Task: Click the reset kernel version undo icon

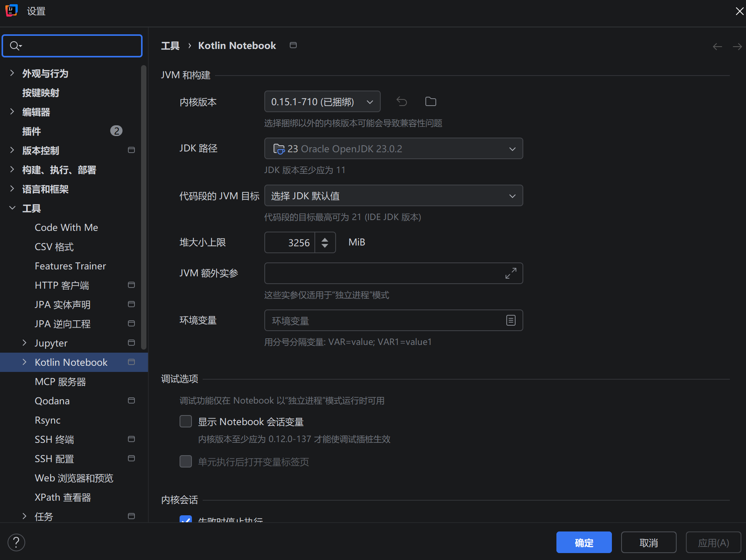Action: click(x=402, y=101)
